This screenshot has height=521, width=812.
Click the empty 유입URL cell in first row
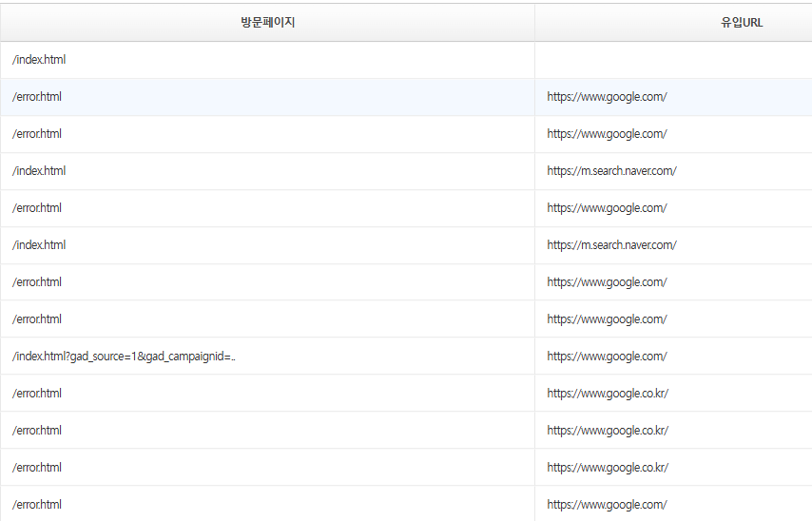click(672, 60)
